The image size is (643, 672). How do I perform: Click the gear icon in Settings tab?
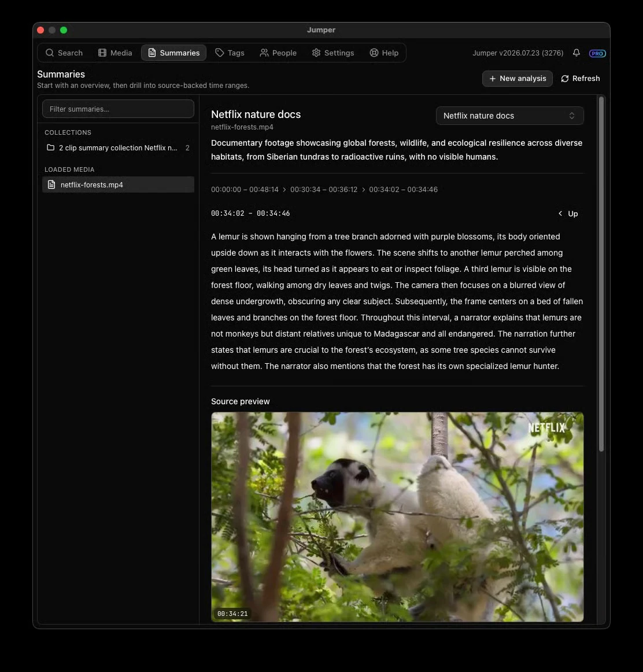[x=316, y=53]
